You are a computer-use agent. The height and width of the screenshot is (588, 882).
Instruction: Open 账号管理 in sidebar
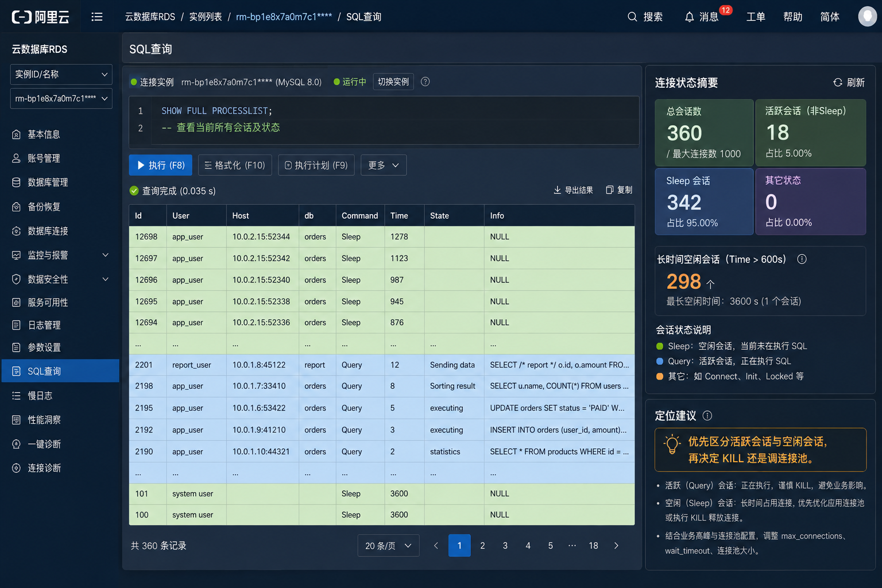click(x=60, y=158)
